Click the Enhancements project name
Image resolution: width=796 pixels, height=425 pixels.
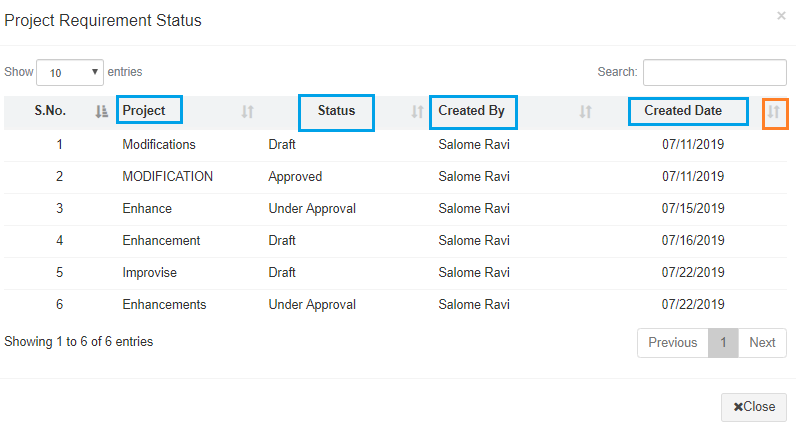(164, 305)
